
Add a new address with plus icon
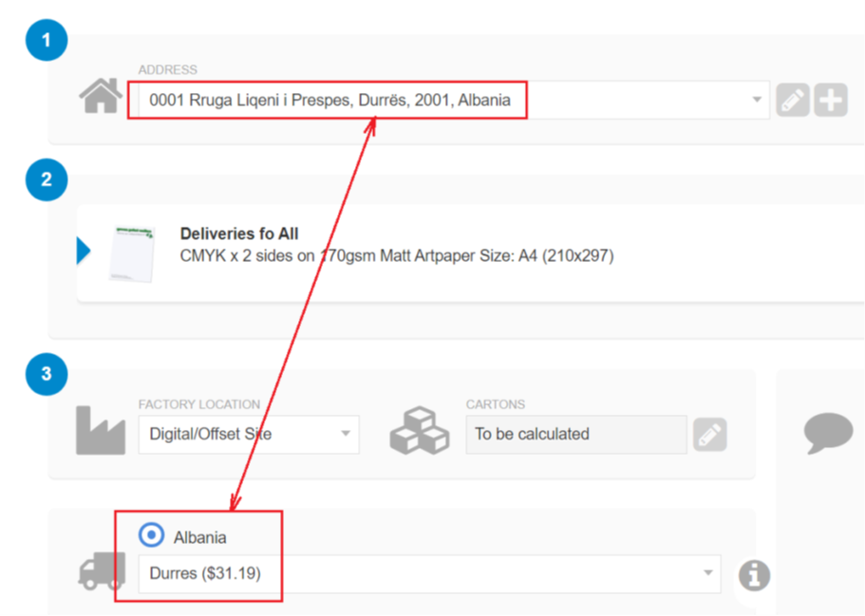tap(831, 101)
